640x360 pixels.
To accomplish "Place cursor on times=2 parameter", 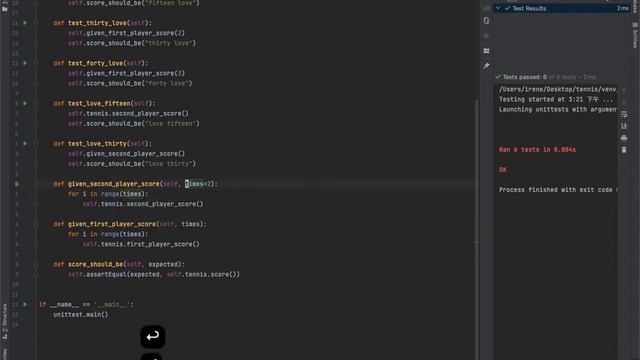I will pos(198,184).
